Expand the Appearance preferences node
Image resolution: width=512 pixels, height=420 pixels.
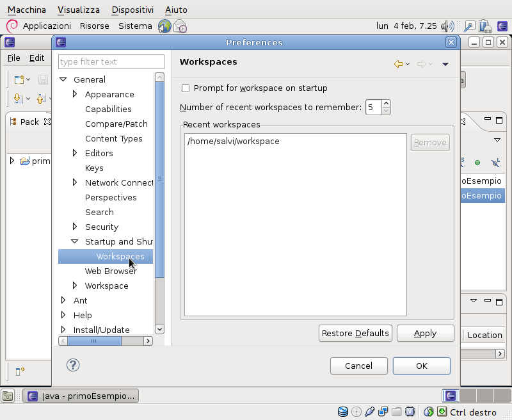click(75, 94)
